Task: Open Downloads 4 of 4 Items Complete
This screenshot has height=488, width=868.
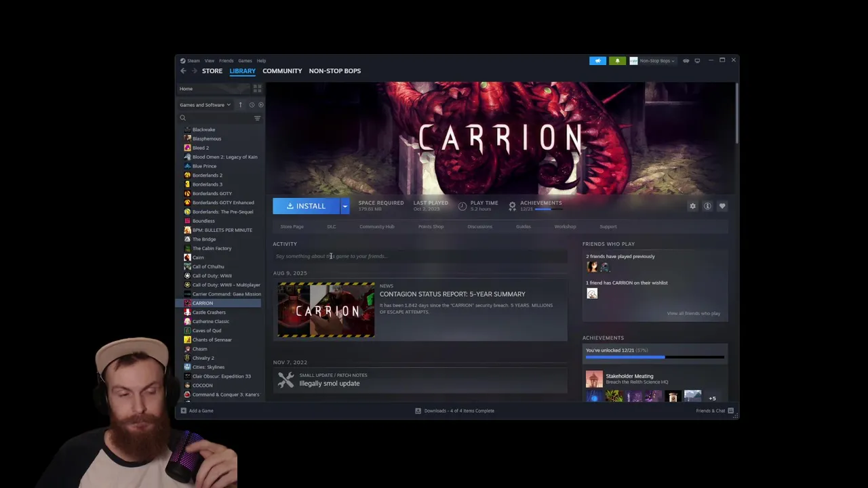Action: pos(454,411)
